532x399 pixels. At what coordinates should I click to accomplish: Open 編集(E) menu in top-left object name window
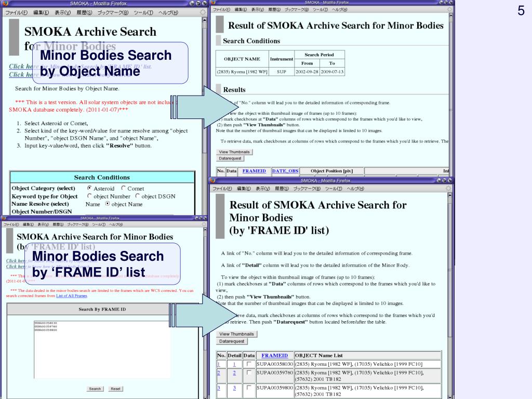(x=41, y=12)
